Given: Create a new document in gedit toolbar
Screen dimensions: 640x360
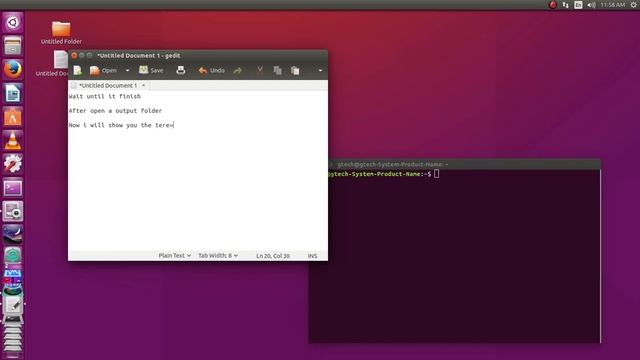Looking at the screenshot, I should tap(78, 71).
